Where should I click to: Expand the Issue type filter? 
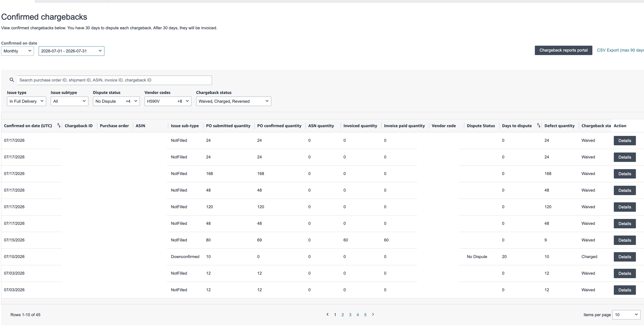coord(26,101)
